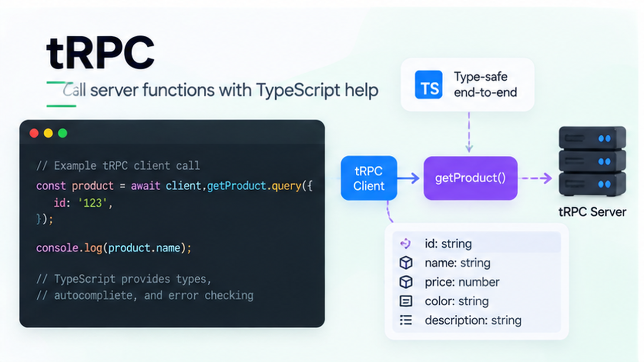Click the comment '// Example tRPC client call'
The width and height of the screenshot is (644, 362).
coord(118,165)
